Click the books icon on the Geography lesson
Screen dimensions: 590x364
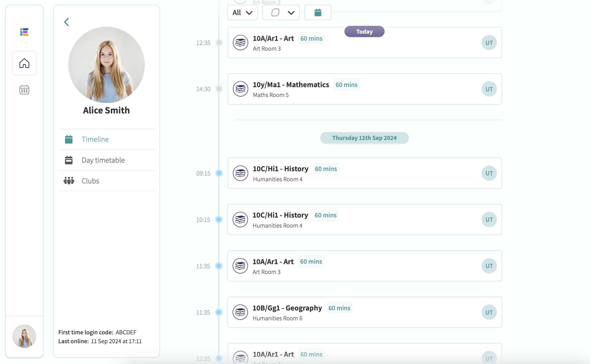(241, 312)
